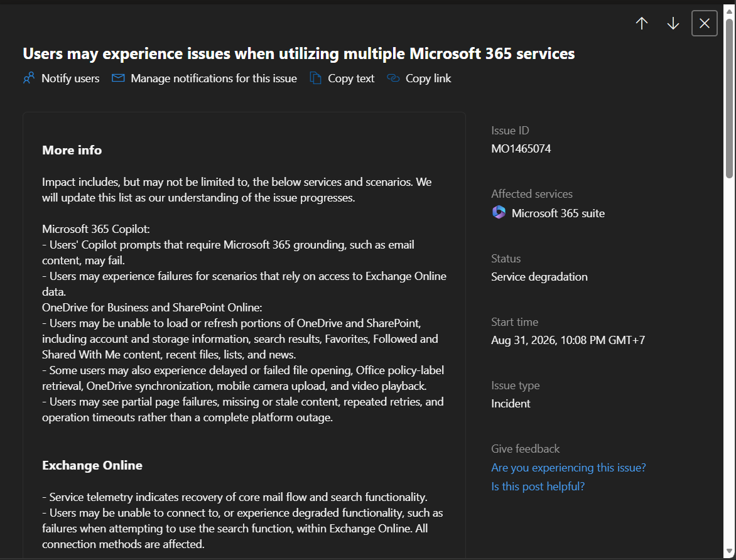Click the 'Status' label
Screen dimensions: 736x560
pyautogui.click(x=506, y=259)
